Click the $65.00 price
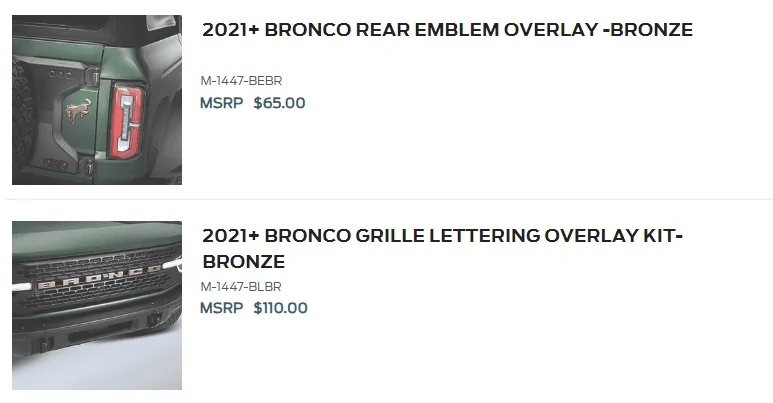 [x=280, y=103]
